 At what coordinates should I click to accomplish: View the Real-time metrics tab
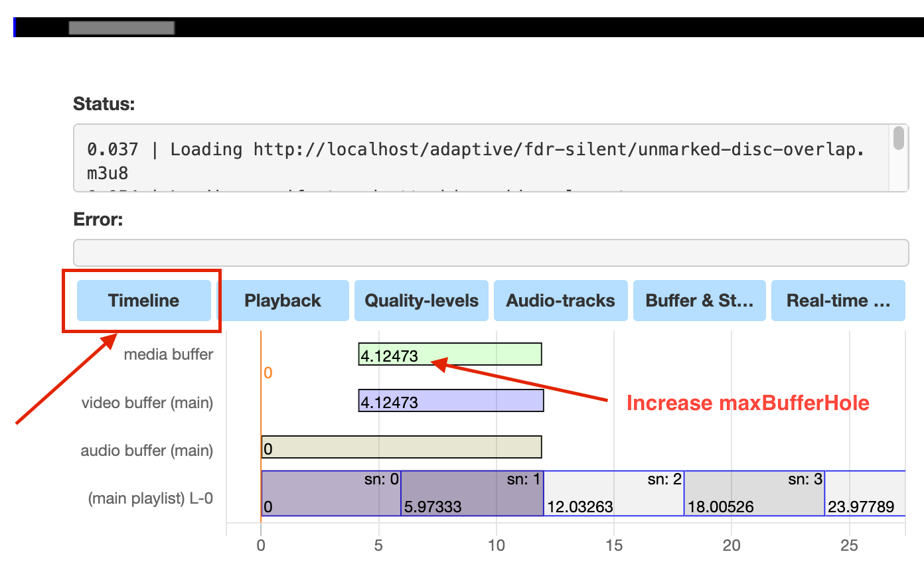point(838,300)
